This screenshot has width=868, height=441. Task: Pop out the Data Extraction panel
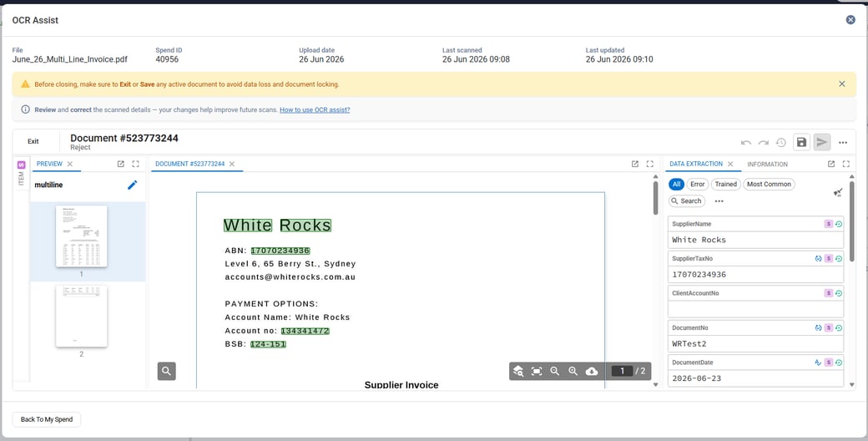point(831,164)
